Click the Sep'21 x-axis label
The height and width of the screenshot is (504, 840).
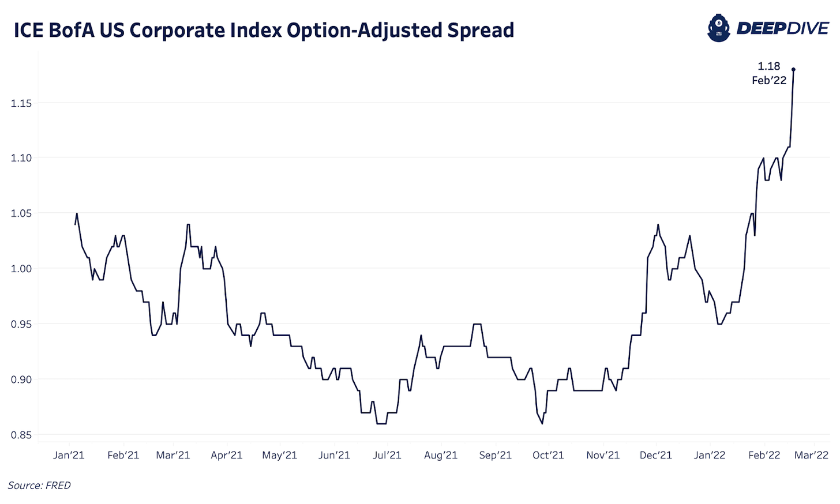click(496, 455)
